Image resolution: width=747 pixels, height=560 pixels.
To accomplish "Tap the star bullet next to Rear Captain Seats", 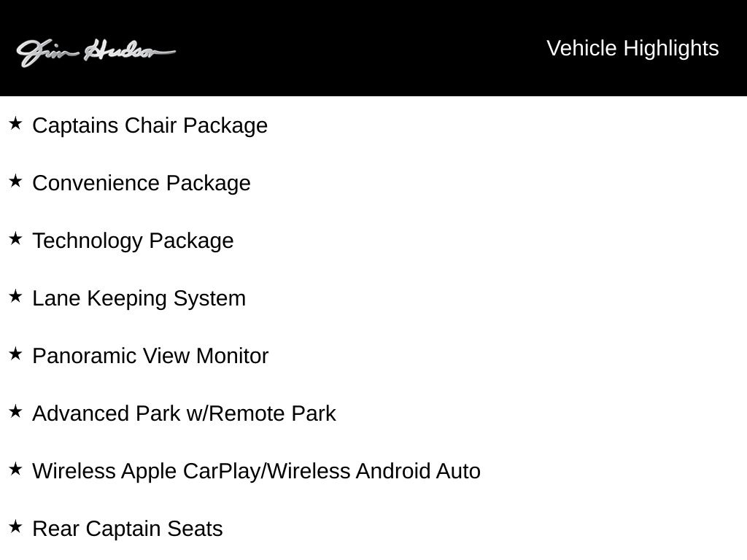I will (15, 526).
